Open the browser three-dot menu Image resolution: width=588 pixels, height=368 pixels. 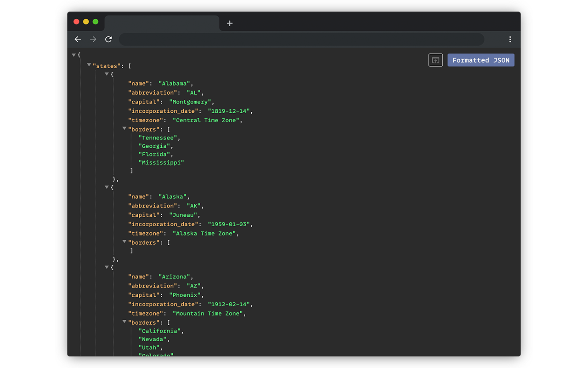510,39
